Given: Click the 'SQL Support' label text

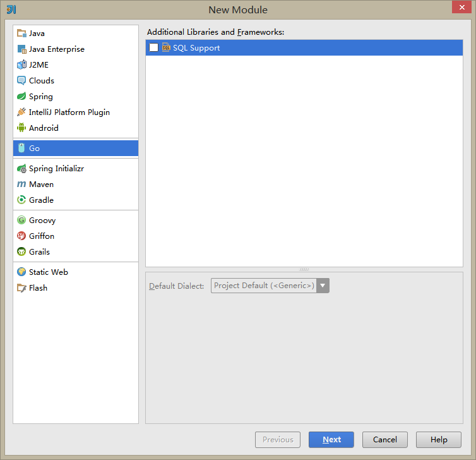Looking at the screenshot, I should 196,48.
